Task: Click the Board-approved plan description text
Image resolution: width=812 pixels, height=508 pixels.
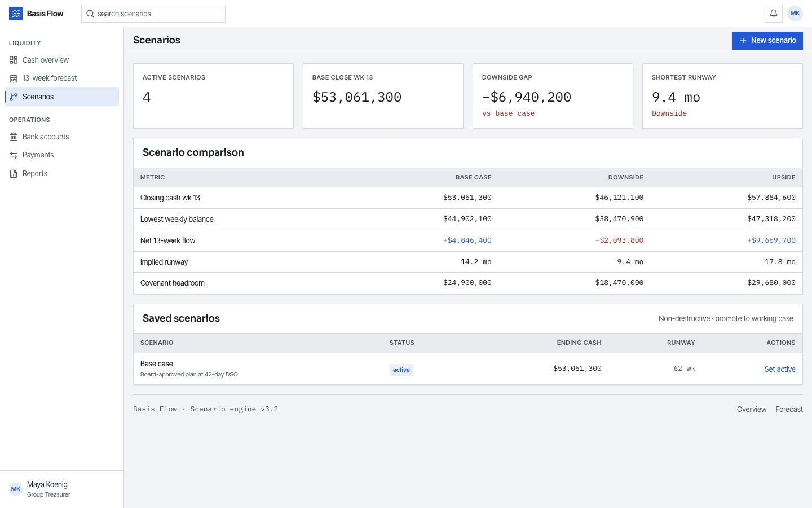Action: point(189,374)
